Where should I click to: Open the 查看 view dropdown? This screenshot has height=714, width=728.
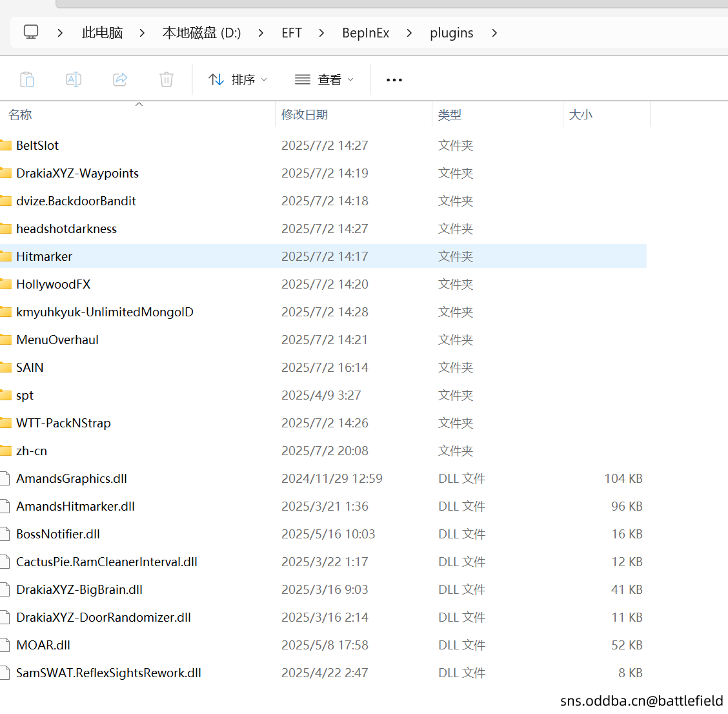coord(324,79)
